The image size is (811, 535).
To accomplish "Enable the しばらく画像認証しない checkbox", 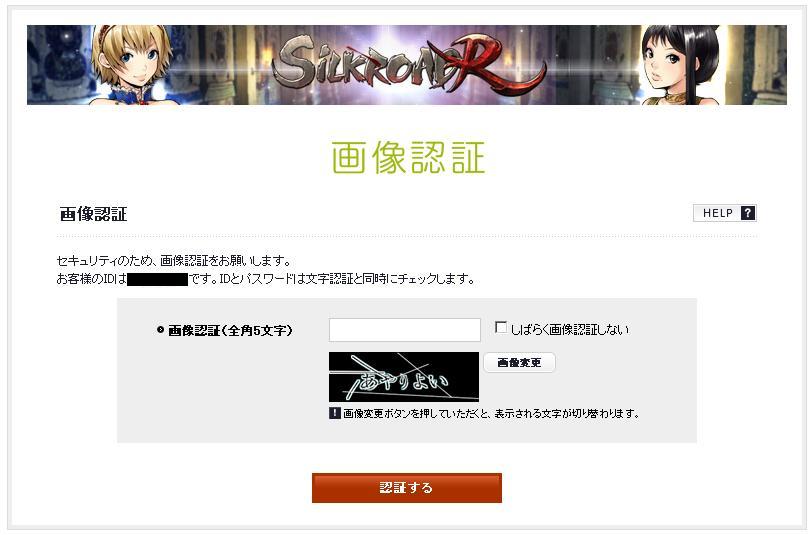I will pos(500,328).
